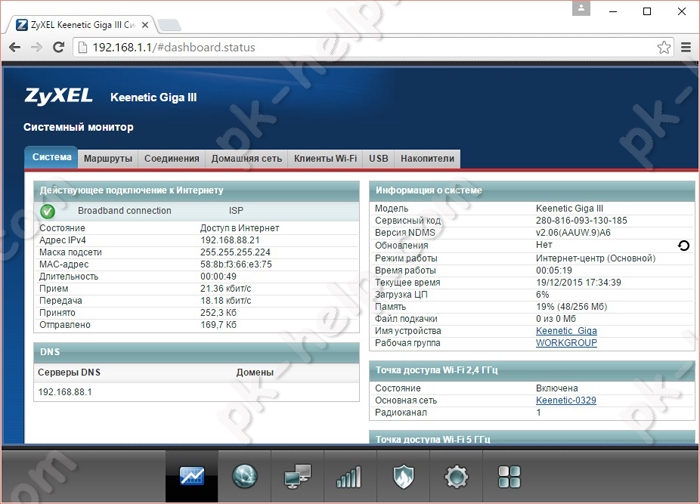Open the System settings gear icon

[x=456, y=476]
